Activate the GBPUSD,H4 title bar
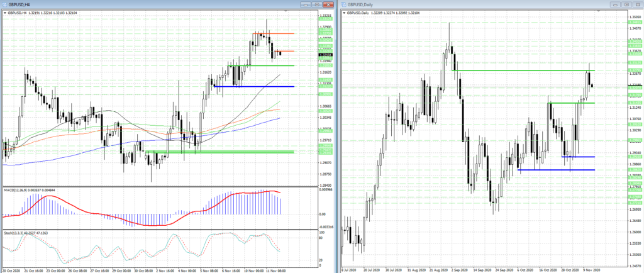Viewport: 644px width, 273px height. [157, 4]
